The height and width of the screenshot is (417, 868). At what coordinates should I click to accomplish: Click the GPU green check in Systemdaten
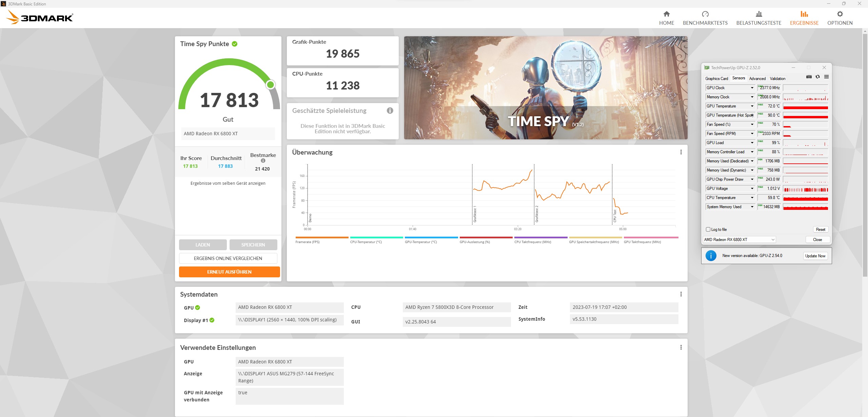tap(198, 307)
